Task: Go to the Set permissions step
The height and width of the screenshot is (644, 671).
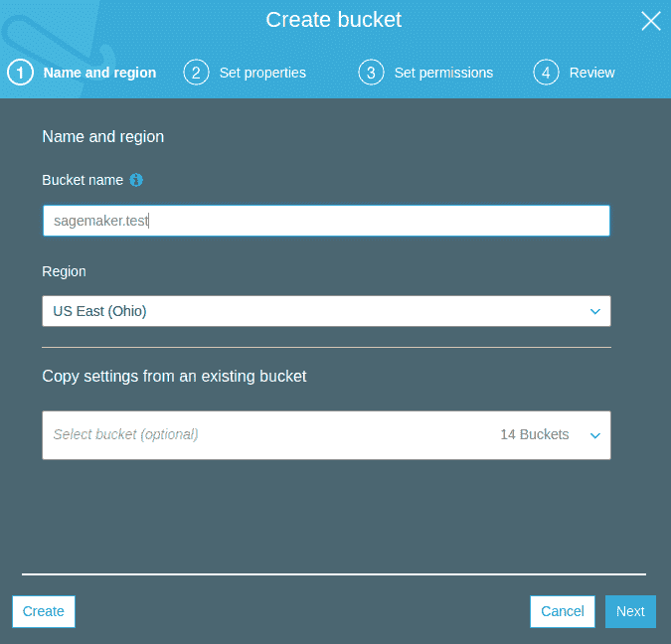Action: coord(443,73)
